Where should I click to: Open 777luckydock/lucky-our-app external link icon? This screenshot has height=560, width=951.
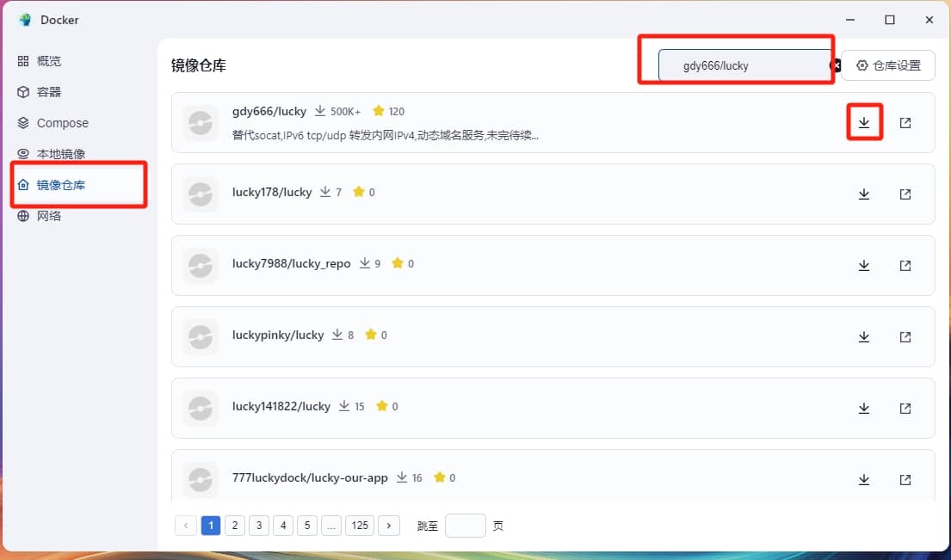tap(905, 480)
